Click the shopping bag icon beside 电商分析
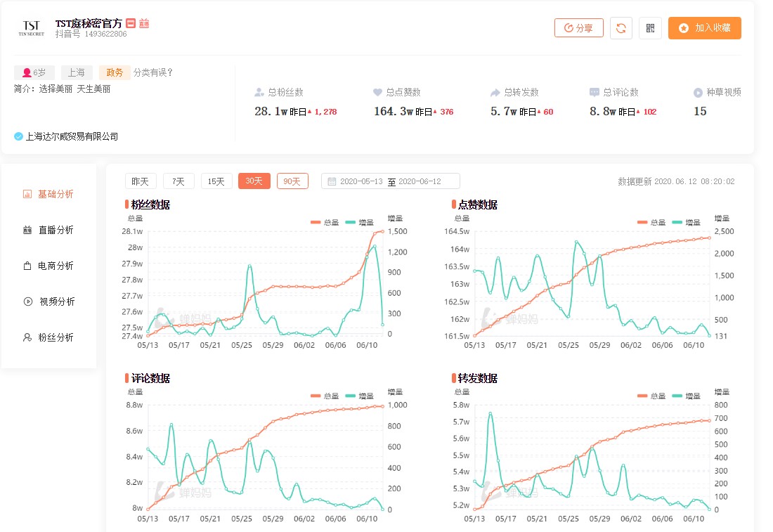Image resolution: width=773 pixels, height=532 pixels. 27,266
